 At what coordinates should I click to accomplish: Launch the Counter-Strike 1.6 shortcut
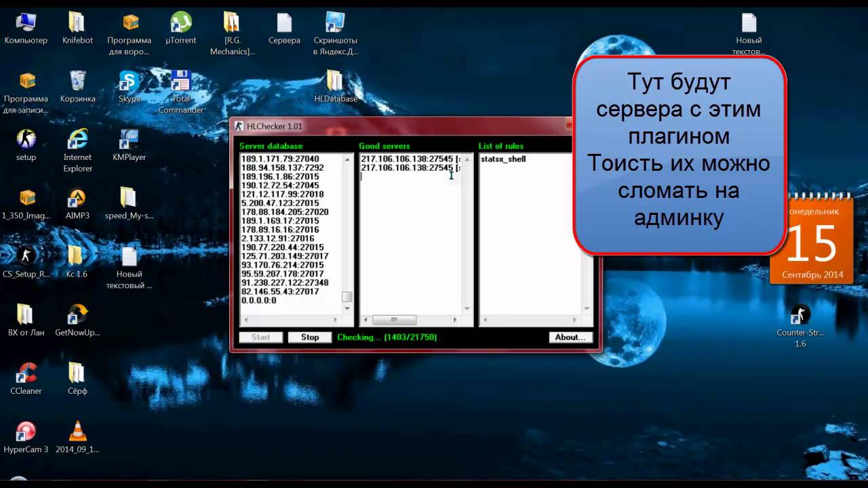[x=800, y=327]
